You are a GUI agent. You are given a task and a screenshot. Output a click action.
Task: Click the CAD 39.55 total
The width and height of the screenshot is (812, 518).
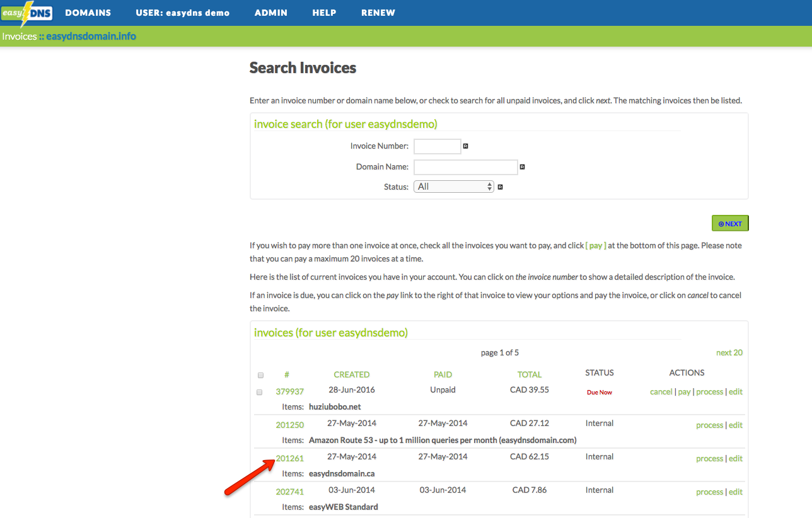(530, 389)
